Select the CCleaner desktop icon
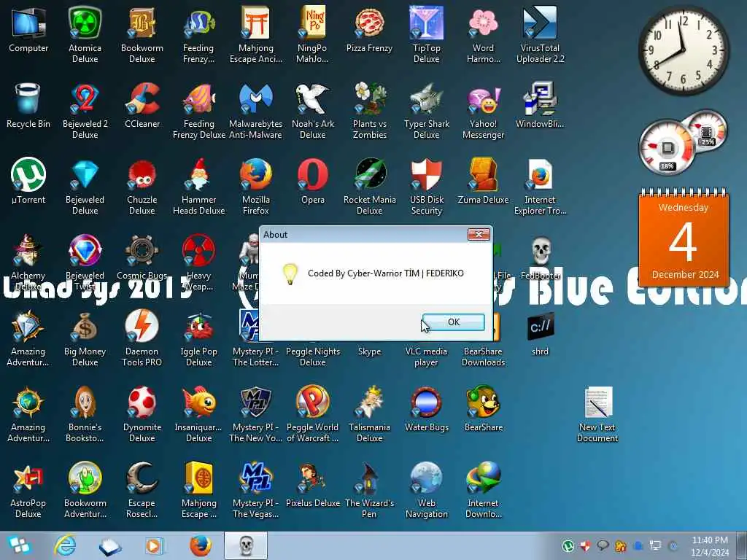The height and width of the screenshot is (560, 747). (142, 106)
